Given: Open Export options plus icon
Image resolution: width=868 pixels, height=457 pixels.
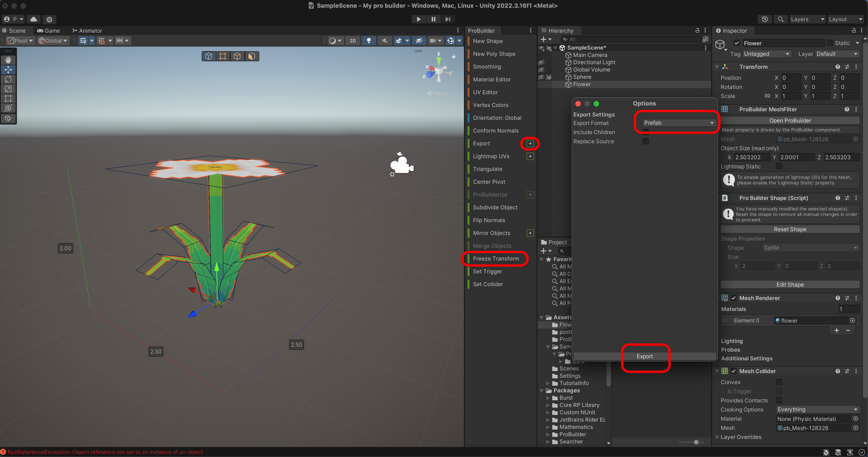Looking at the screenshot, I should (x=530, y=143).
